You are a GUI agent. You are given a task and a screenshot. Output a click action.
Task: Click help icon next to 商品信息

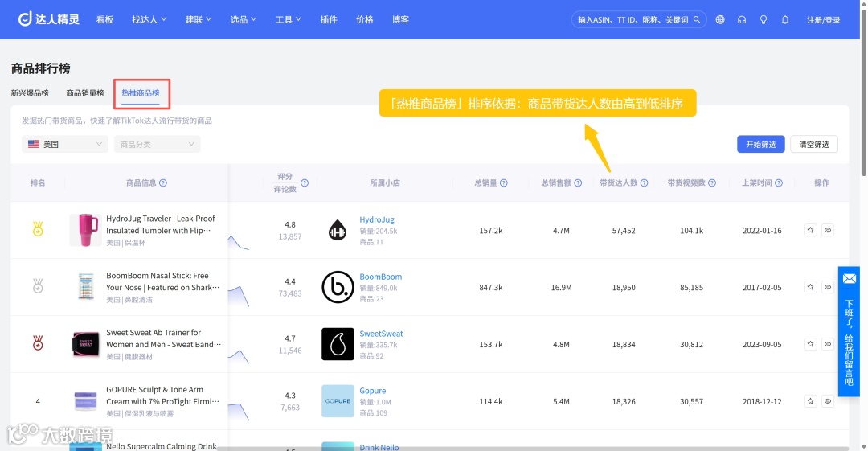163,182
